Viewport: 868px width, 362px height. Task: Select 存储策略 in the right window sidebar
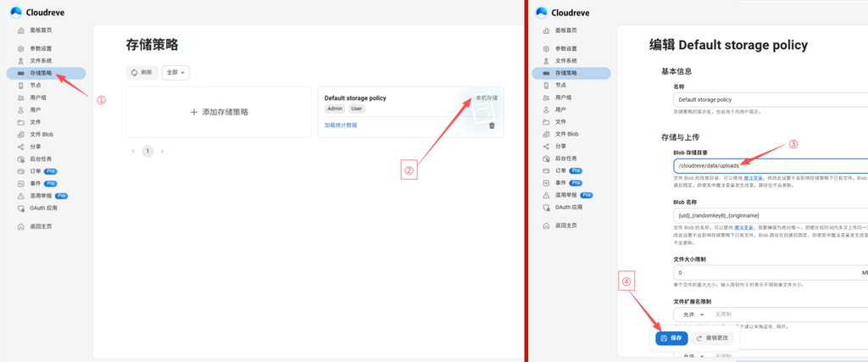coord(571,73)
